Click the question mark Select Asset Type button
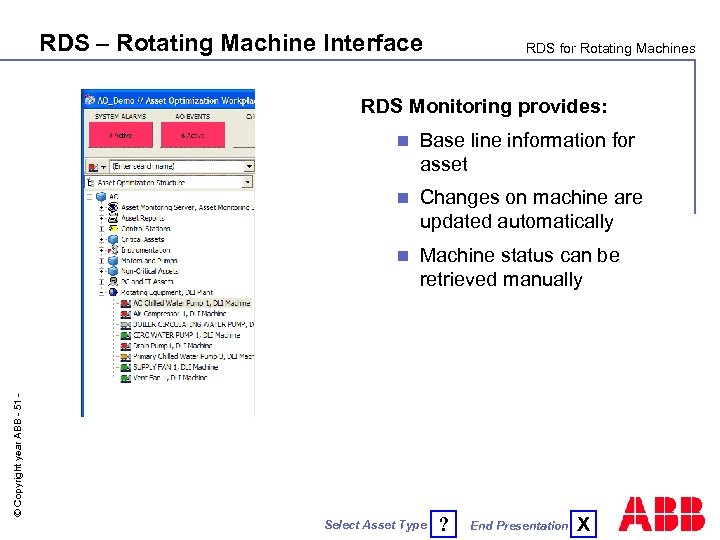The width and height of the screenshot is (720, 540). [444, 524]
